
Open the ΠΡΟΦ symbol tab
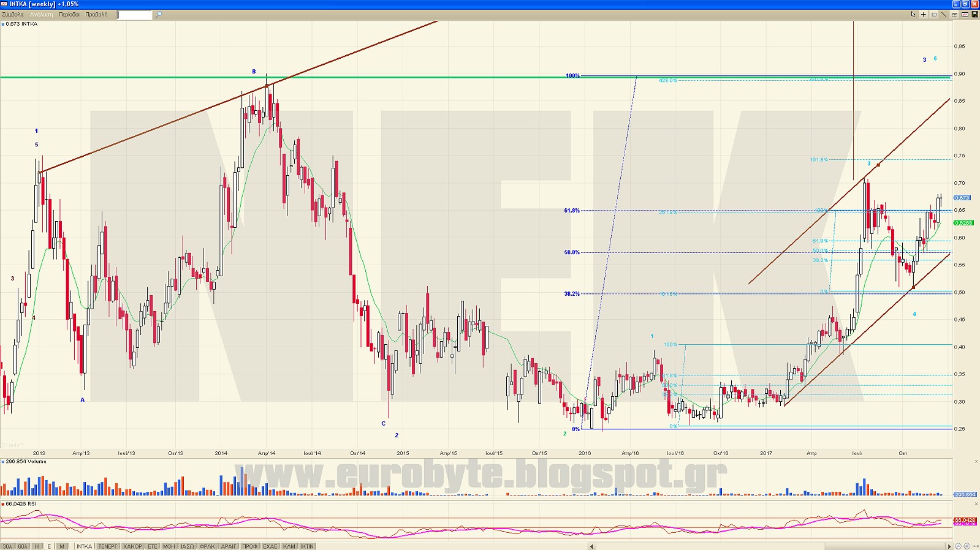click(249, 546)
